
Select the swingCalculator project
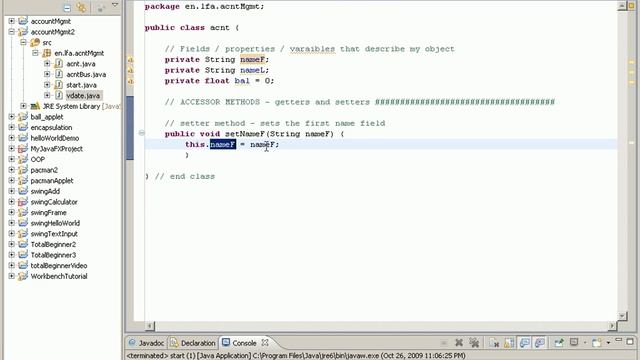[x=54, y=202]
